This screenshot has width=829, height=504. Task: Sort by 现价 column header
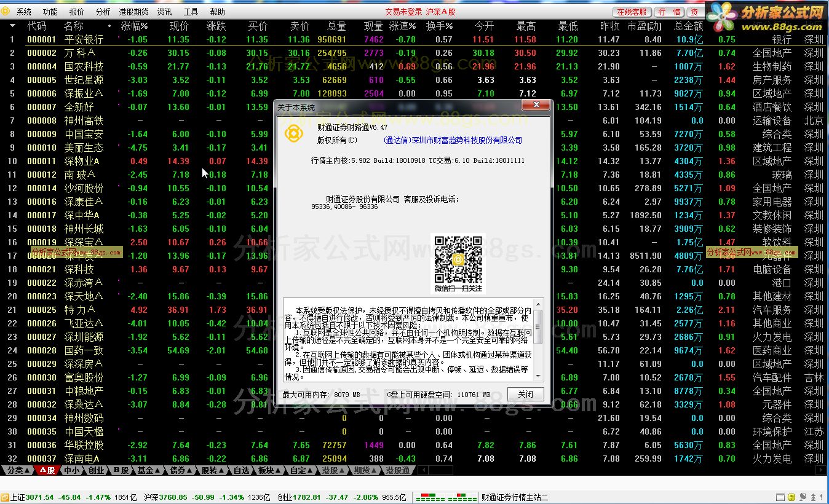pyautogui.click(x=179, y=26)
